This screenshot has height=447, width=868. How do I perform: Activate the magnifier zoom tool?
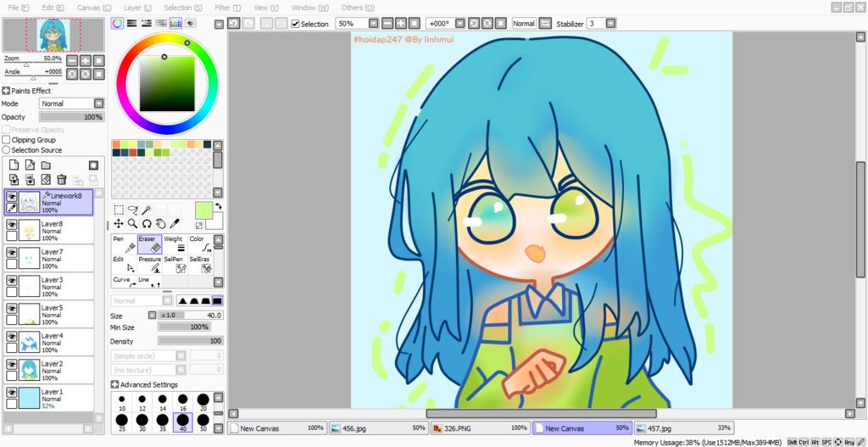pos(133,223)
